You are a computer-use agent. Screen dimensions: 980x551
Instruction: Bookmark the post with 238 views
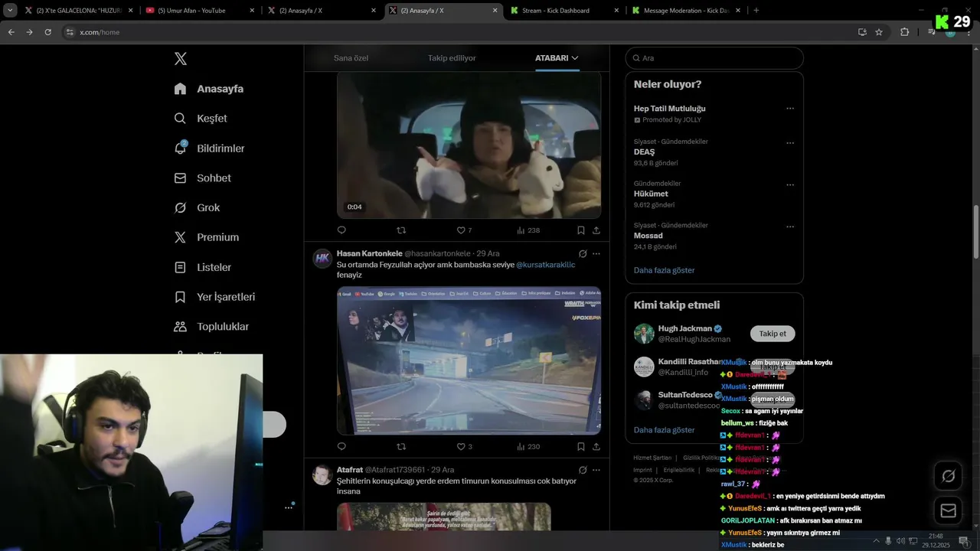[x=580, y=230]
